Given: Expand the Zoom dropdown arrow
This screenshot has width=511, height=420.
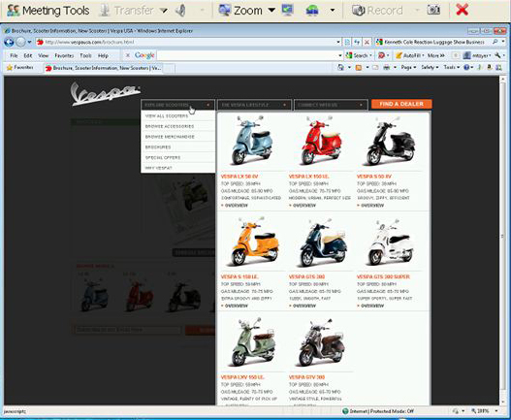Looking at the screenshot, I should pos(271,11).
